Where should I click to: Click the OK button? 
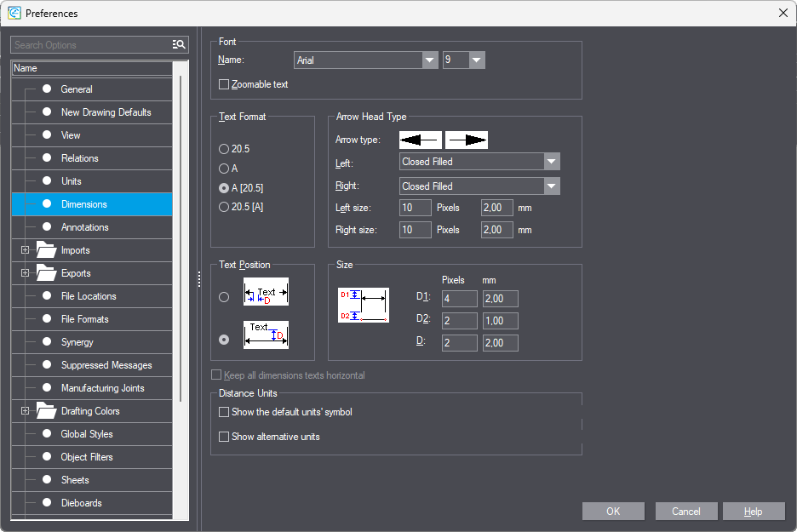613,512
